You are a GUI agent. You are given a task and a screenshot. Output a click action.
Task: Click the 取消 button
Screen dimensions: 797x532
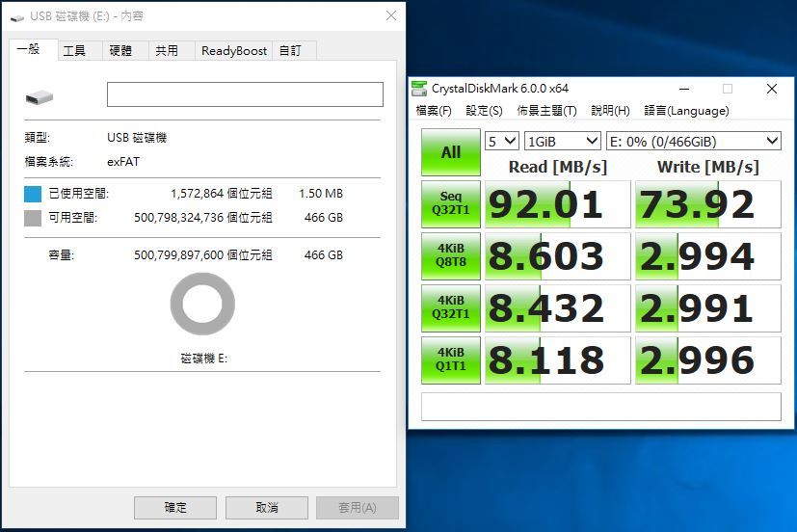267,508
